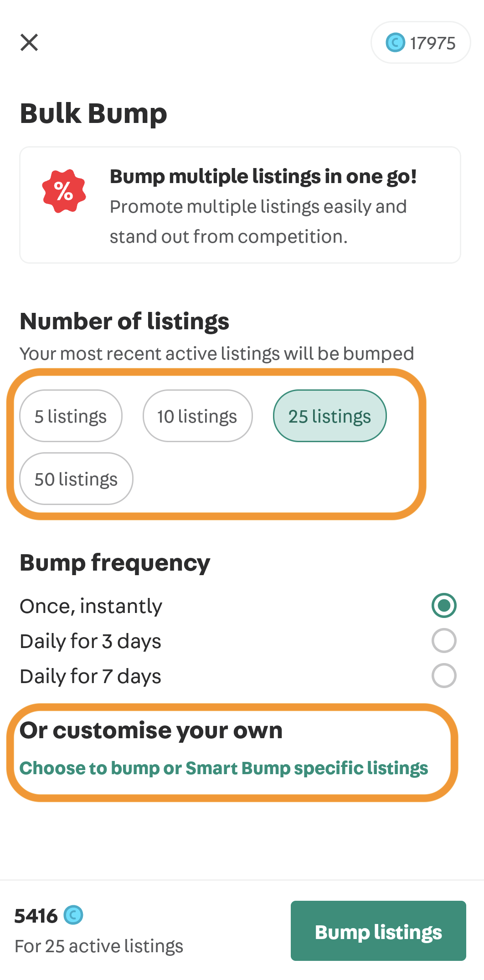Pick the 50 listings chip
The image size is (484, 980).
(76, 479)
